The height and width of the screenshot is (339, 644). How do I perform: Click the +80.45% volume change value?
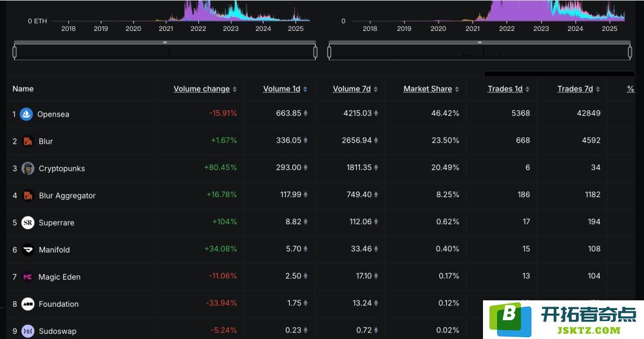coord(220,167)
